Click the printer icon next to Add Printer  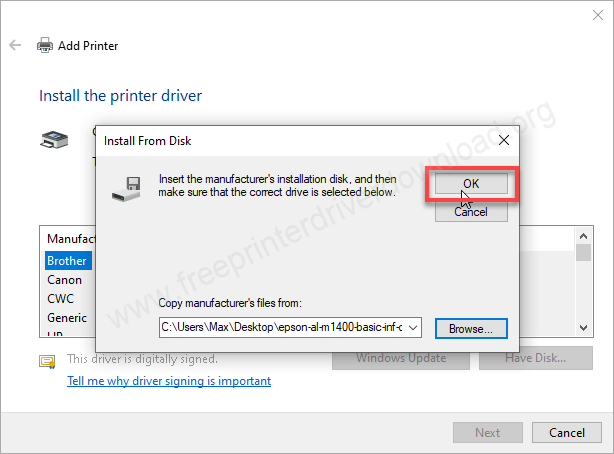coord(45,45)
